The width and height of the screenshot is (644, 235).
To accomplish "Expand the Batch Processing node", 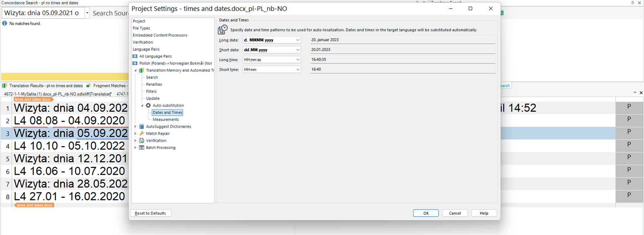I will coord(136,148).
